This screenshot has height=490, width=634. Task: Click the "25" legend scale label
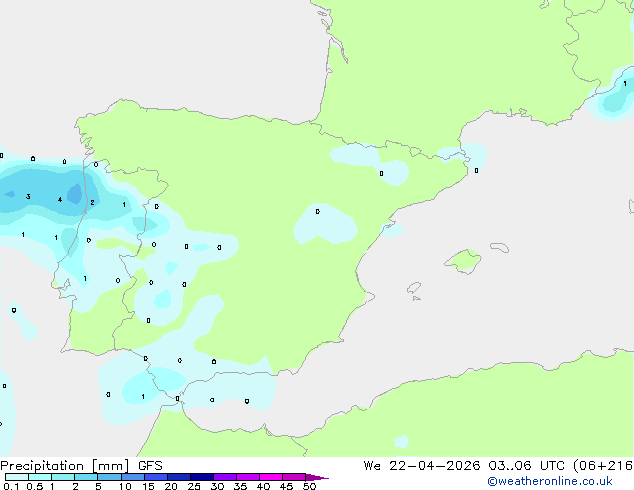194,486
